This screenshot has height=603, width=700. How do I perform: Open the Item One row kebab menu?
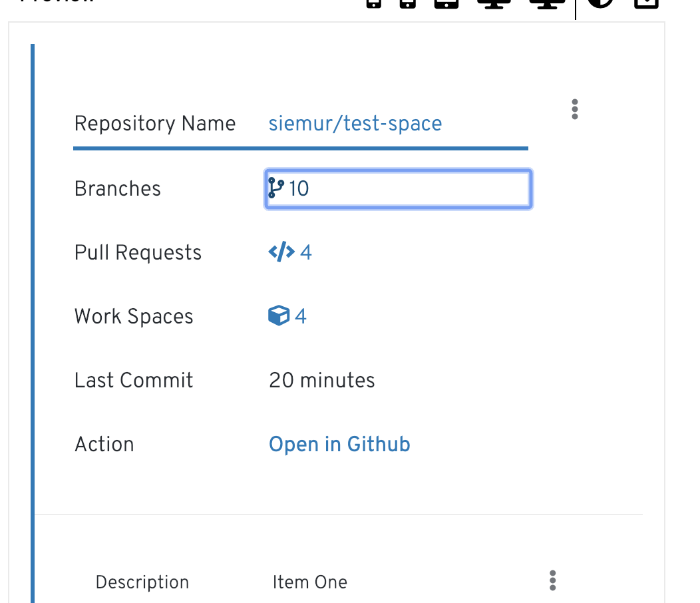pos(552,581)
